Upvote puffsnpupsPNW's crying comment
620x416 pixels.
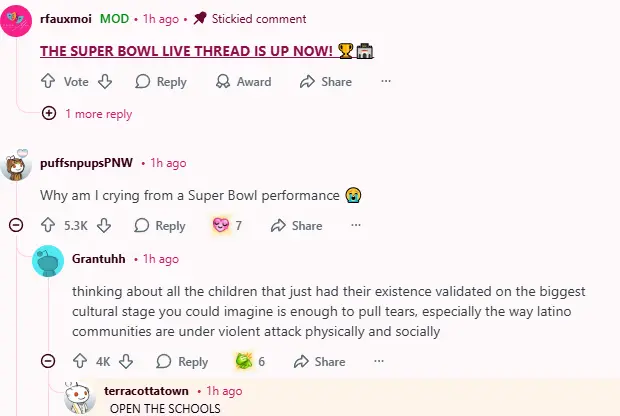point(48,226)
